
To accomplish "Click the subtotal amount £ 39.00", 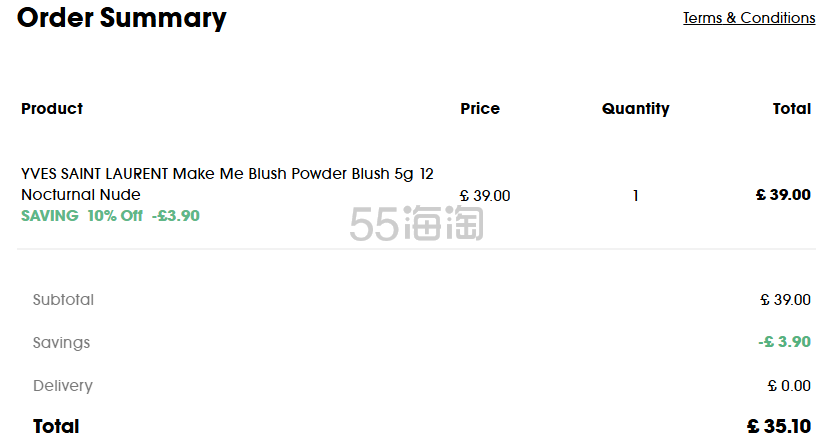I will point(786,300).
